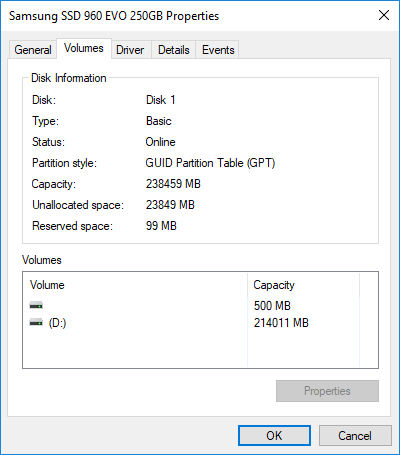Select the Volumes tab
This screenshot has height=455, width=400.
tap(84, 48)
